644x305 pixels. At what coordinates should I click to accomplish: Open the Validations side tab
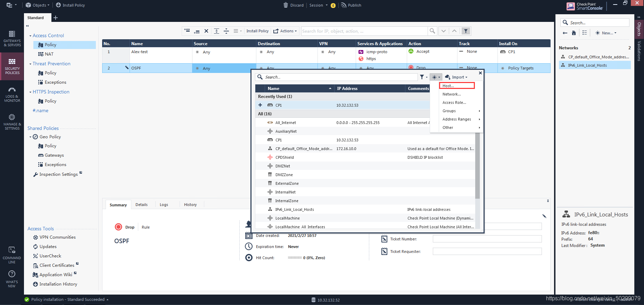[639, 51]
